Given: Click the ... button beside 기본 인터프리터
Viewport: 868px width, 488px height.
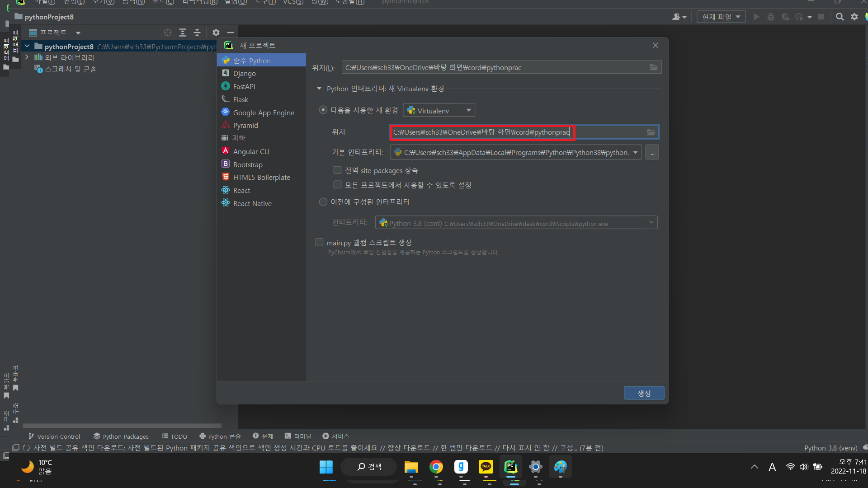Looking at the screenshot, I should coord(652,152).
